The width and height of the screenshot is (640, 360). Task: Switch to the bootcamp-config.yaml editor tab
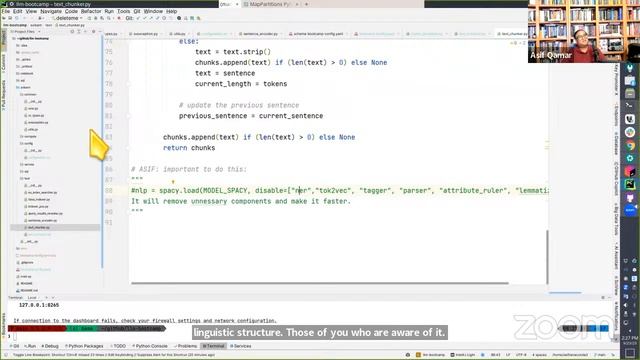tap(318, 34)
